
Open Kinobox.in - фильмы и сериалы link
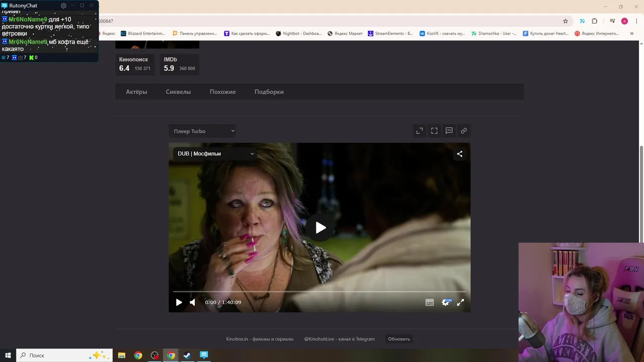(260, 339)
